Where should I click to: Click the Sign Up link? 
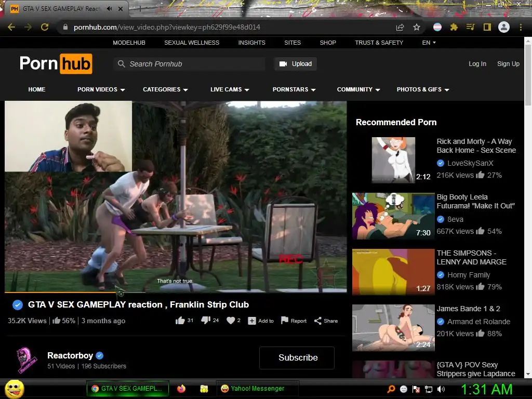[x=508, y=64]
